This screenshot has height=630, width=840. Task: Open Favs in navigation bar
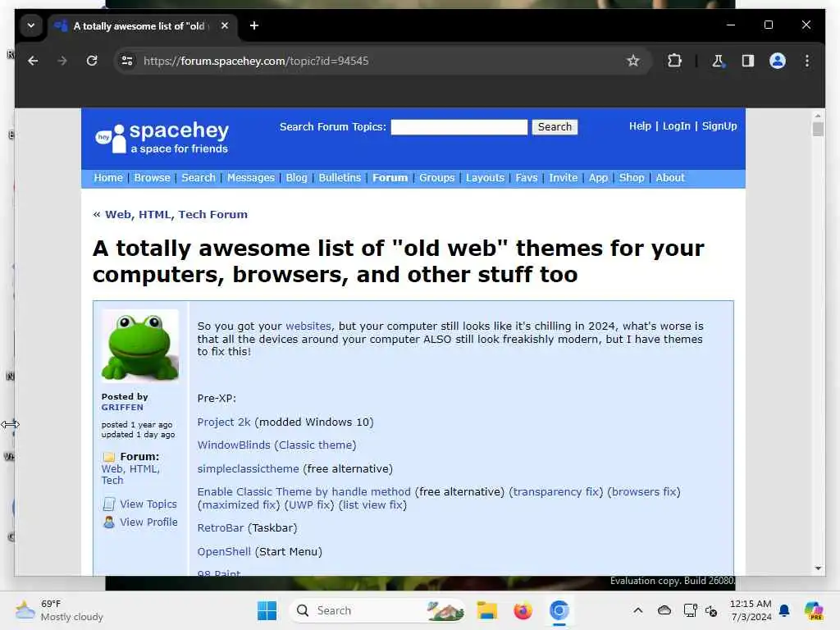(526, 178)
